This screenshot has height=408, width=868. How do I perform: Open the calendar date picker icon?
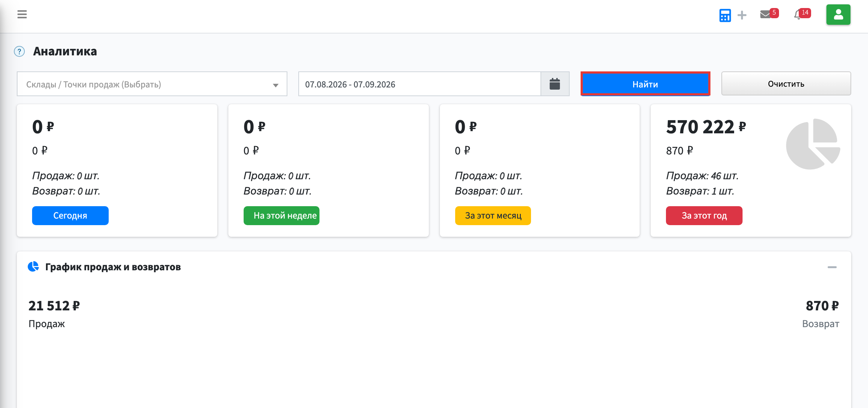[555, 84]
